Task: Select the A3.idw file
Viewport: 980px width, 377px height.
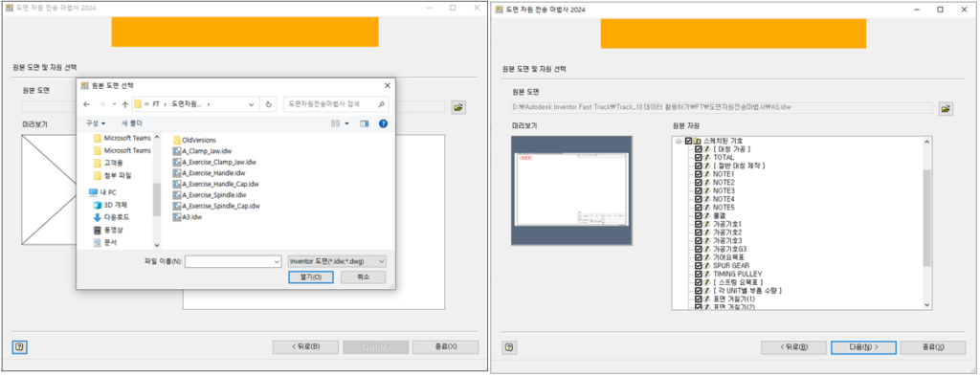Action: 187,217
